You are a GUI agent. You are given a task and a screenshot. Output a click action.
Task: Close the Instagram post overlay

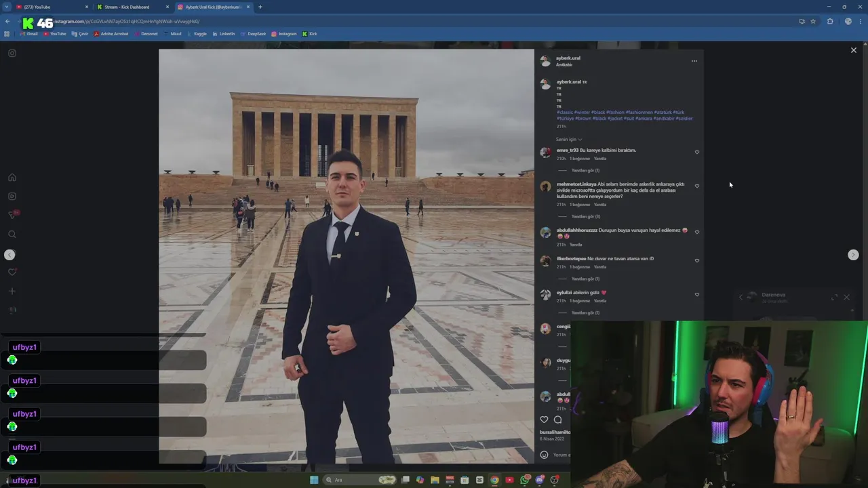tap(853, 50)
